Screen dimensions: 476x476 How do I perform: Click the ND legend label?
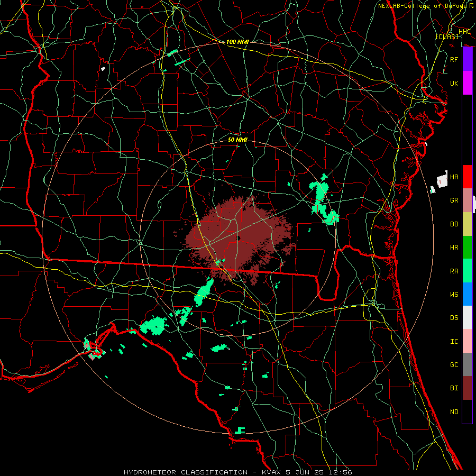(454, 412)
